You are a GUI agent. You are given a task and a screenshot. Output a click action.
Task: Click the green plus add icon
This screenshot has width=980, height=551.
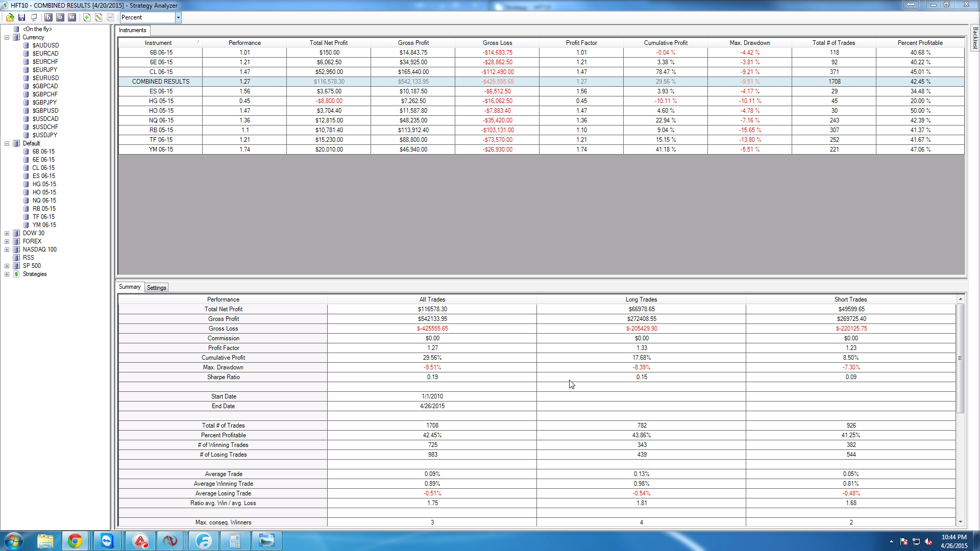pos(87,17)
